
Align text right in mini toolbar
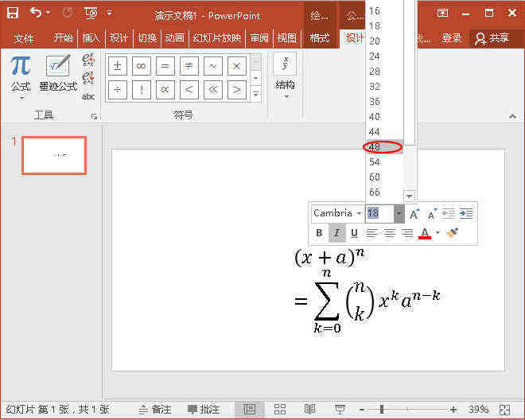[407, 233]
